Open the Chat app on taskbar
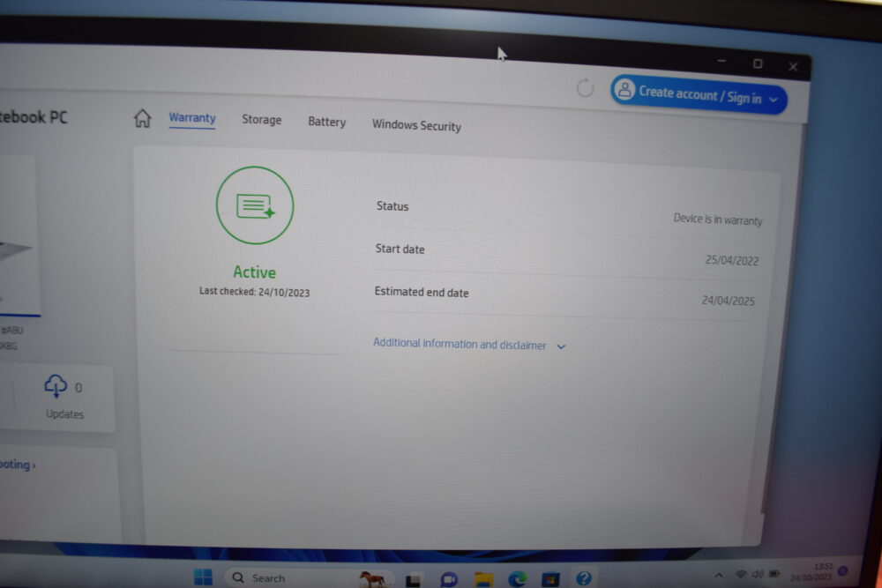 click(448, 579)
